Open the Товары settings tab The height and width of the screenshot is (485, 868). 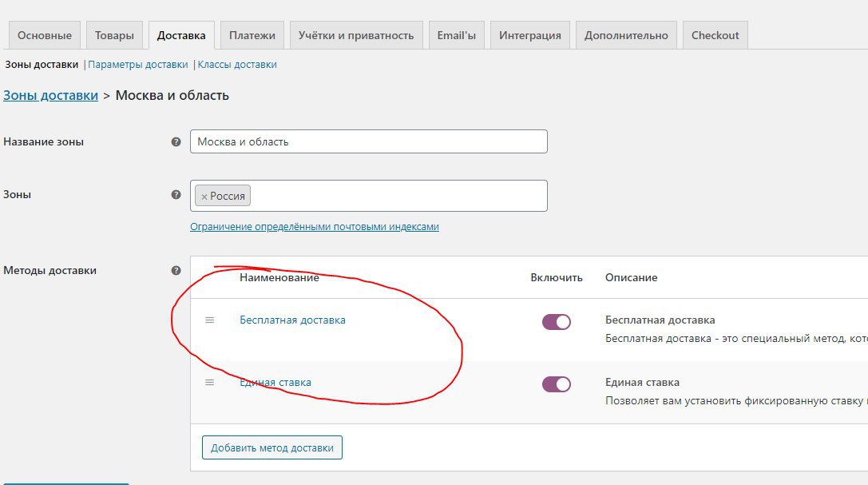click(x=114, y=35)
